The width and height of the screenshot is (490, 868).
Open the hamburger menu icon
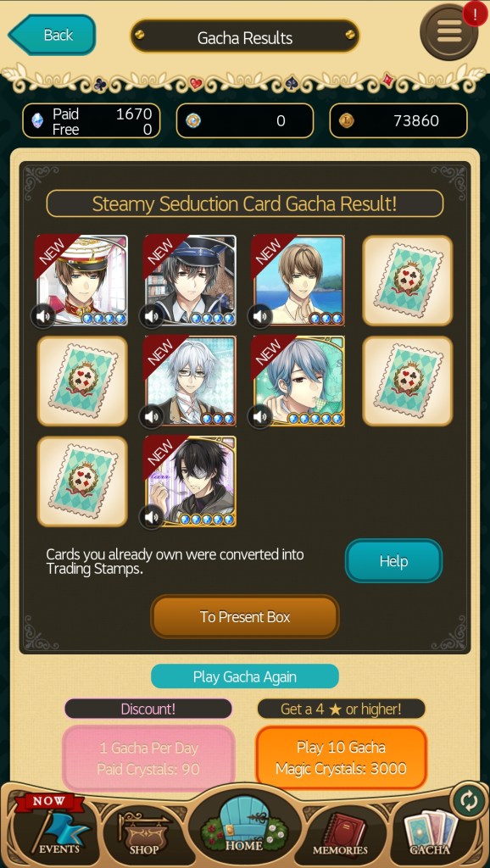point(449,31)
